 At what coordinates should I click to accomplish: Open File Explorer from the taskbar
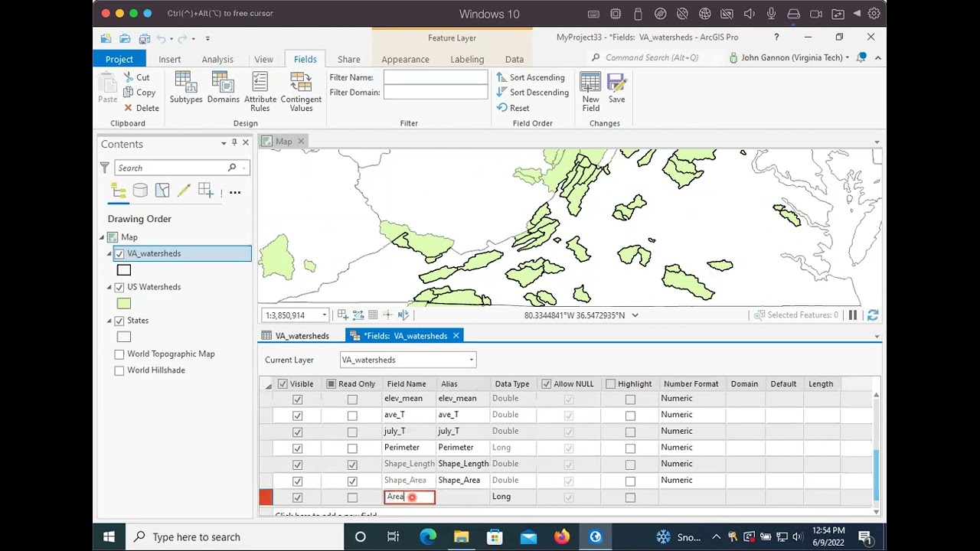click(461, 537)
